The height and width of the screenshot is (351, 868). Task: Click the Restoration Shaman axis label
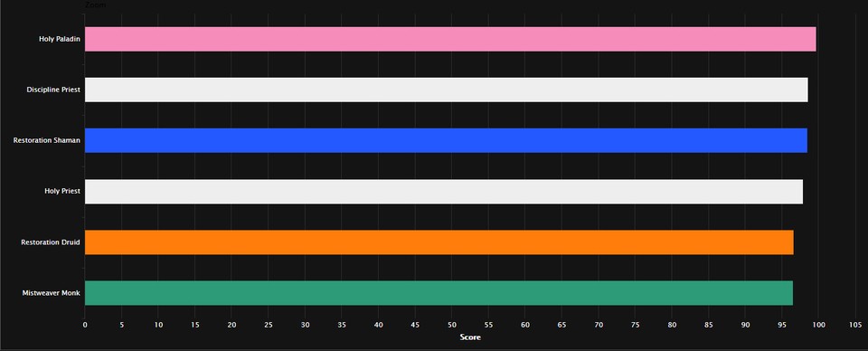46,140
